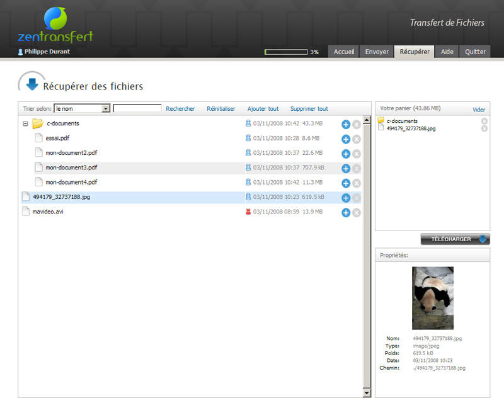Remove c-documents from the basket panel
Viewport: 504px width, 420px height.
point(484,121)
